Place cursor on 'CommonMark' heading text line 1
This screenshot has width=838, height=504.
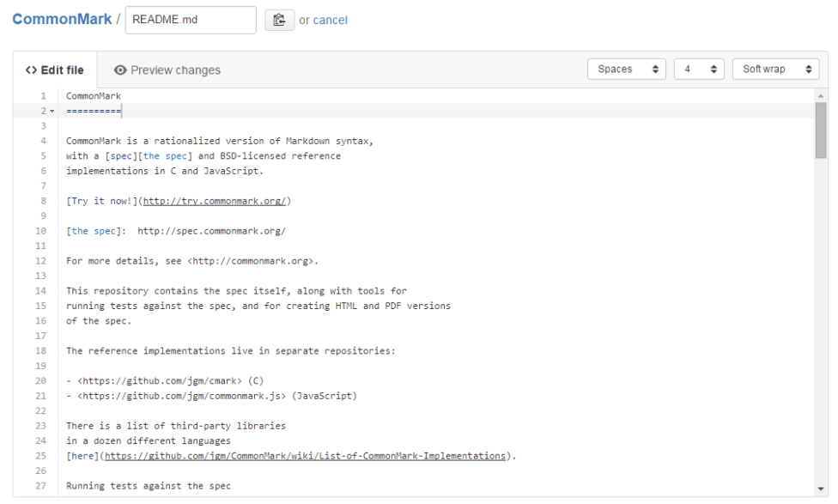click(x=94, y=96)
